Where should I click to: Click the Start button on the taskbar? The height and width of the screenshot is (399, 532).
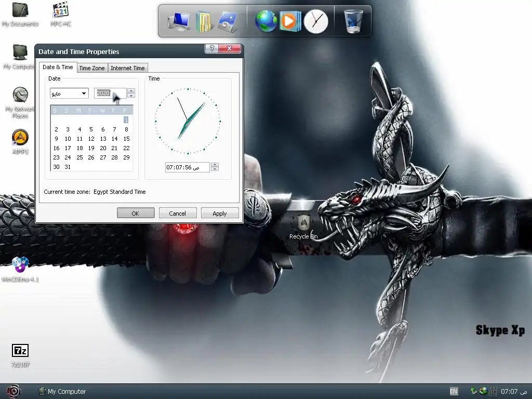pos(13,391)
